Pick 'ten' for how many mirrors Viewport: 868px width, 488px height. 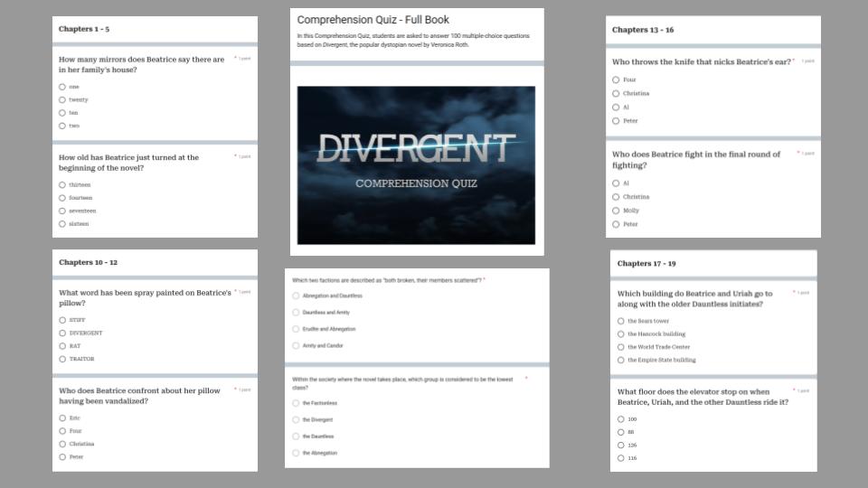click(62, 113)
